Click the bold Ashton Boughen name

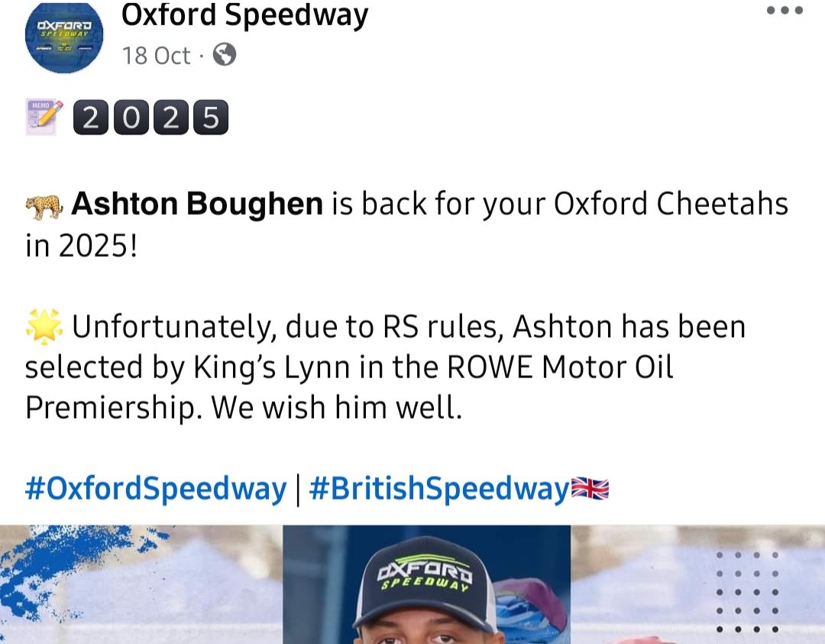[197, 205]
